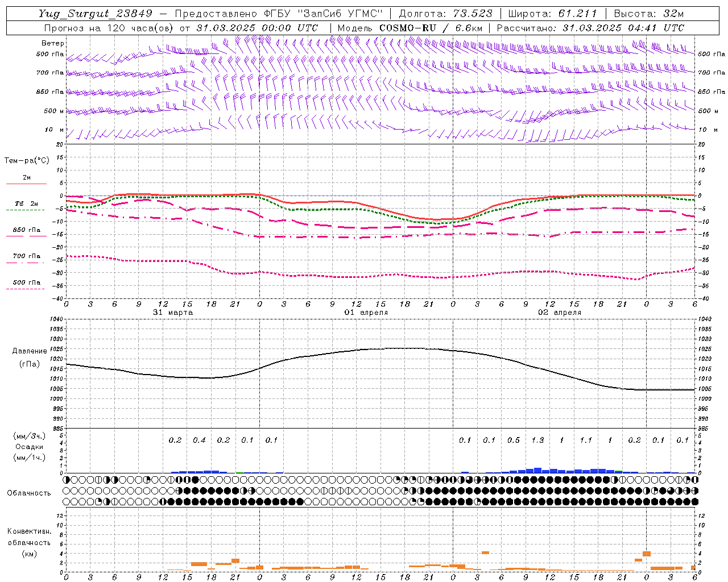Image resolution: width=728 pixels, height=582 pixels.
Task: Click the Осадки precipitation panel label
Action: tap(30, 447)
